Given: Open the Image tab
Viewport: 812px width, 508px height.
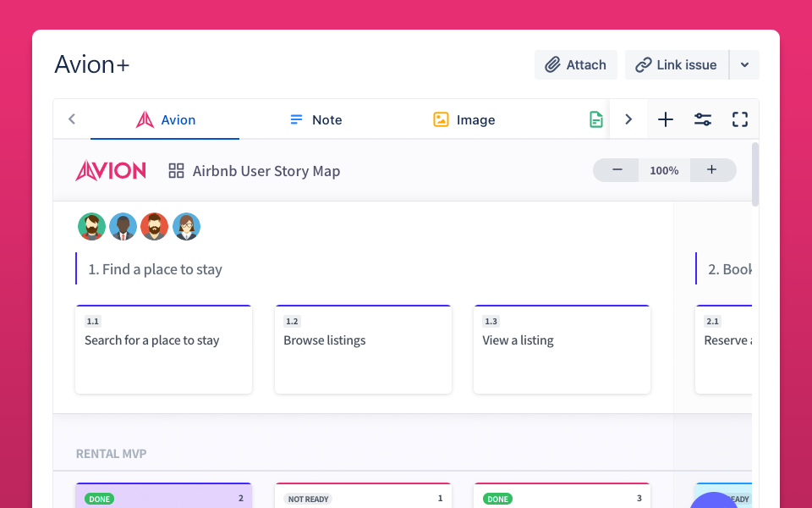Looking at the screenshot, I should tap(464, 119).
